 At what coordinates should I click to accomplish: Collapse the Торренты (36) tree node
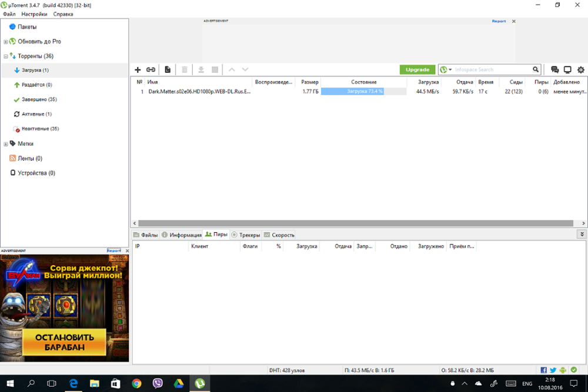6,56
